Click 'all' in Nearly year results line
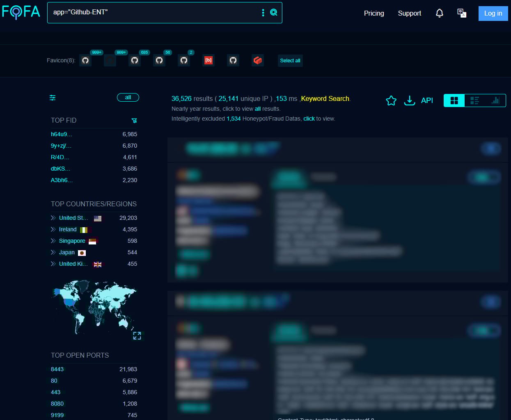 coord(258,109)
